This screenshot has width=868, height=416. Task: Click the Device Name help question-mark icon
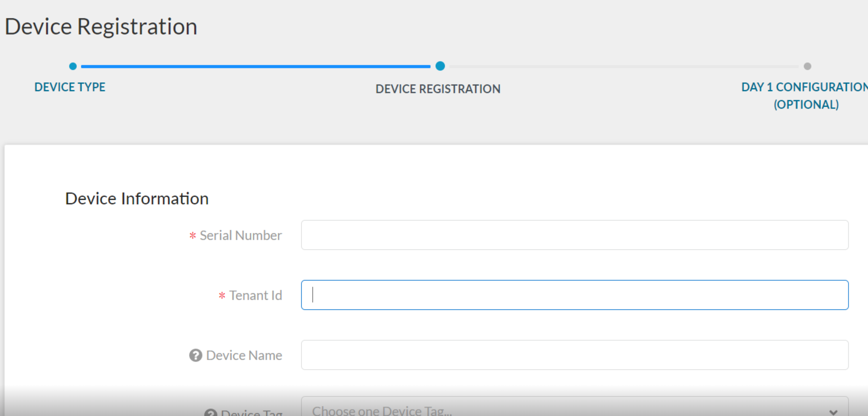(195, 355)
